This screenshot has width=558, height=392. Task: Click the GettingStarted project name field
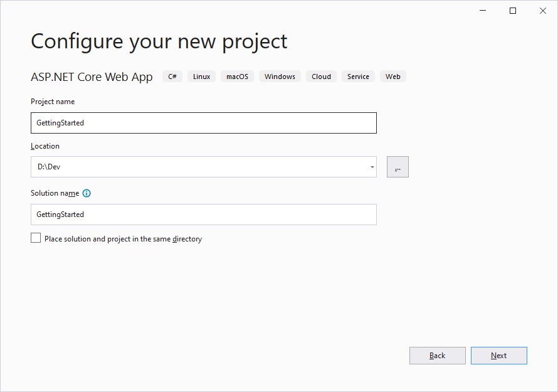coord(203,123)
